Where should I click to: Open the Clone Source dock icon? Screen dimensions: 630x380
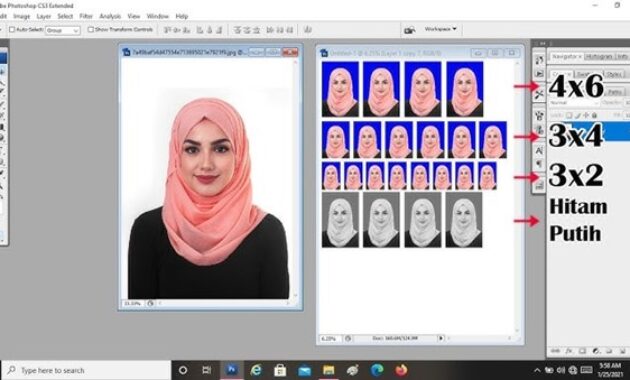(x=539, y=130)
